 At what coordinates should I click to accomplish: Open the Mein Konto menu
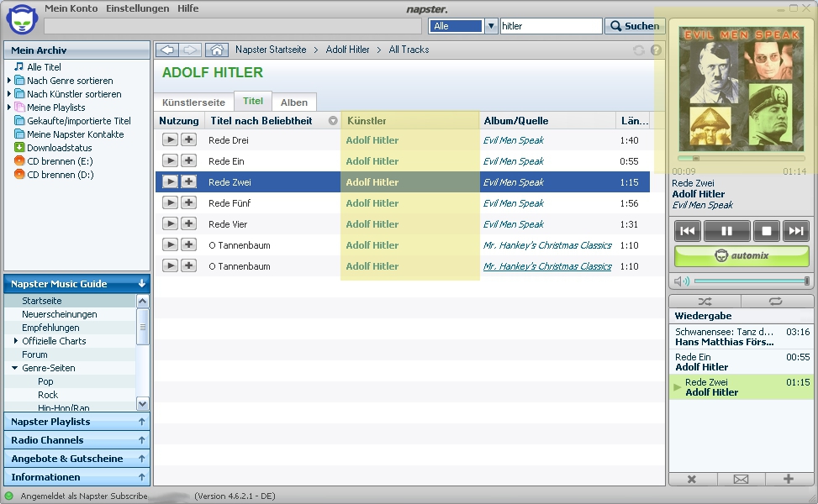[x=71, y=8]
